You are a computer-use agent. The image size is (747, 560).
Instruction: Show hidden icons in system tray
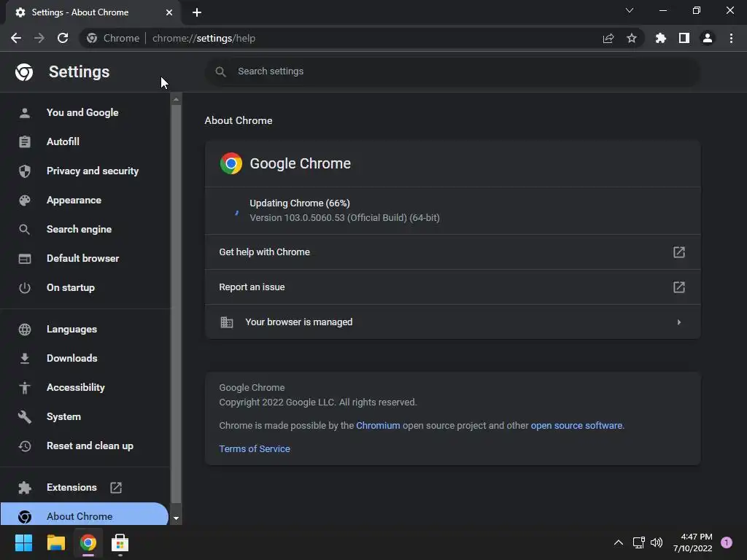click(619, 542)
